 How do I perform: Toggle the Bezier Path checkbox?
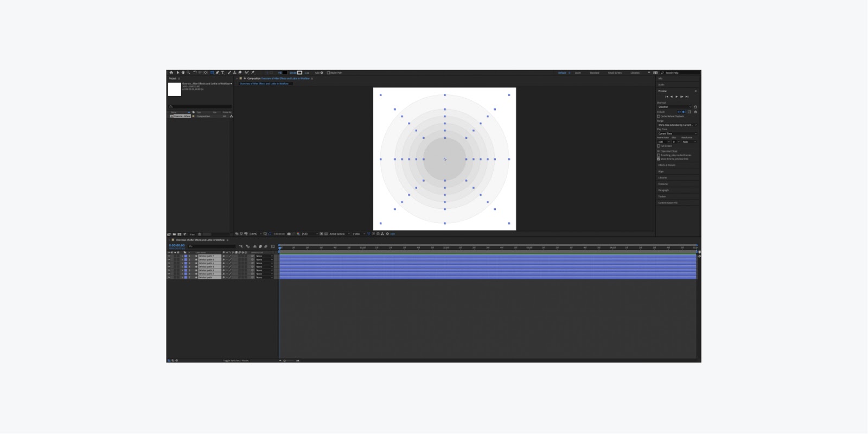tap(328, 73)
